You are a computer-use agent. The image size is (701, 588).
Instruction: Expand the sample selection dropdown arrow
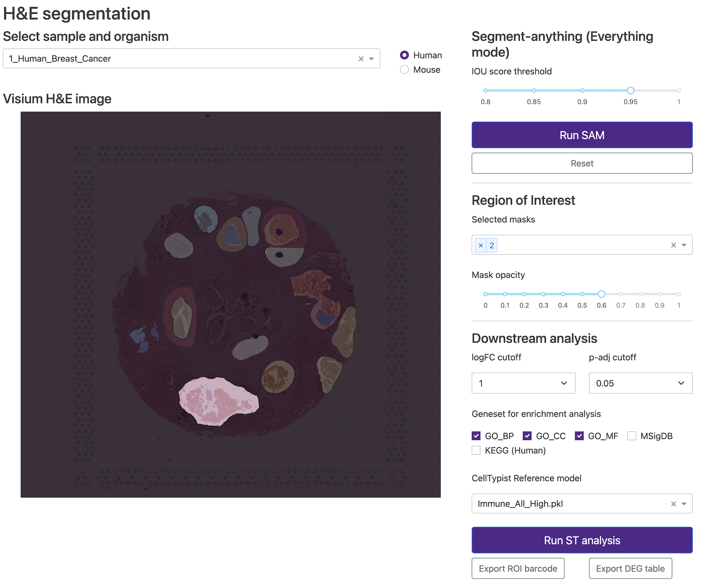(372, 59)
